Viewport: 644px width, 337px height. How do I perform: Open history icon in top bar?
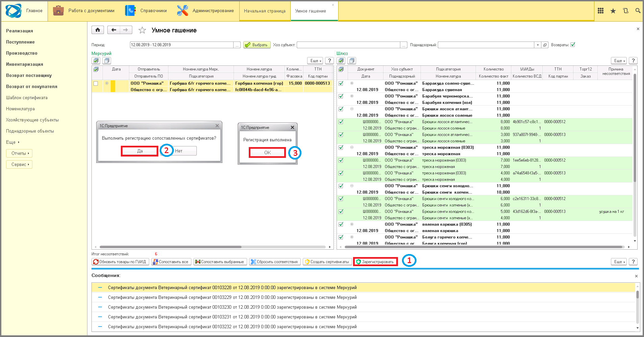[625, 11]
